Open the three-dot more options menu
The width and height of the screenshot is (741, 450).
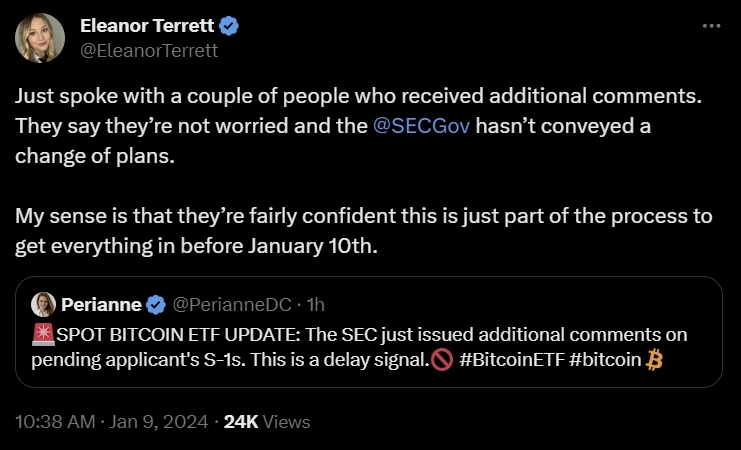click(x=711, y=25)
